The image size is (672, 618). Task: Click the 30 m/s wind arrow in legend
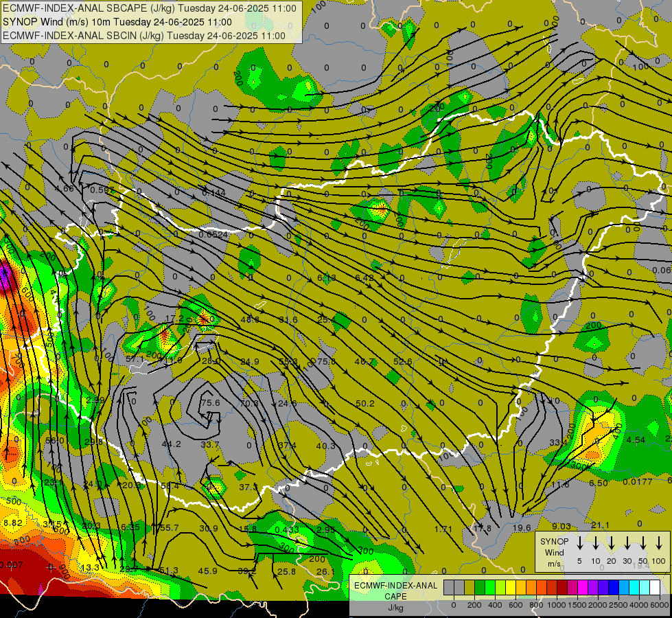[627, 543]
